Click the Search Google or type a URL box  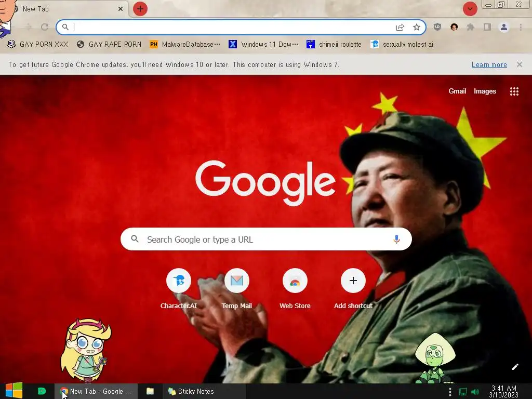coord(266,239)
